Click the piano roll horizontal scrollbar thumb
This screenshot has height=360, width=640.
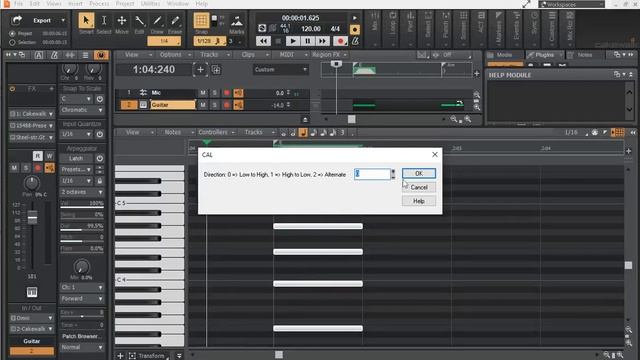coord(279,355)
